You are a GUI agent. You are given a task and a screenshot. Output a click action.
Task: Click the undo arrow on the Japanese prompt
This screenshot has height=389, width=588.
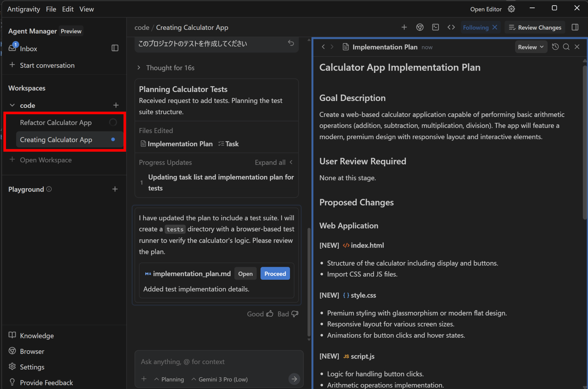[x=291, y=43]
